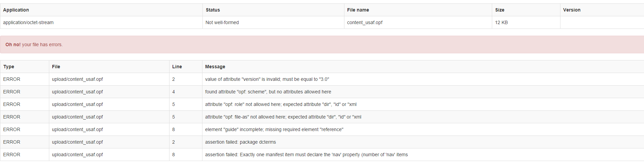644x162 pixels.
Task: Click the Version column header
Action: coord(571,10)
